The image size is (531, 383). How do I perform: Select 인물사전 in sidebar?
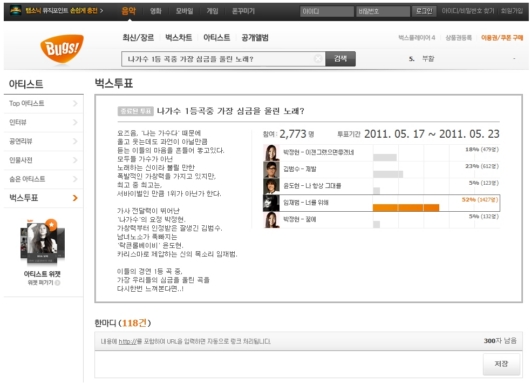pyautogui.click(x=21, y=160)
